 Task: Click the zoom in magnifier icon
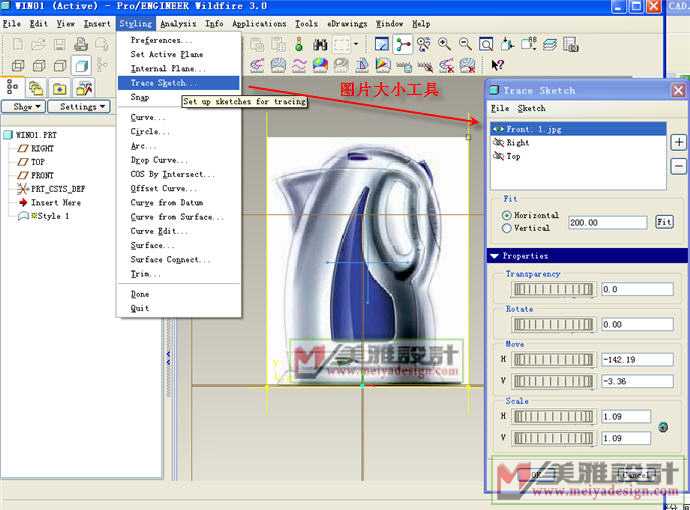coord(444,44)
